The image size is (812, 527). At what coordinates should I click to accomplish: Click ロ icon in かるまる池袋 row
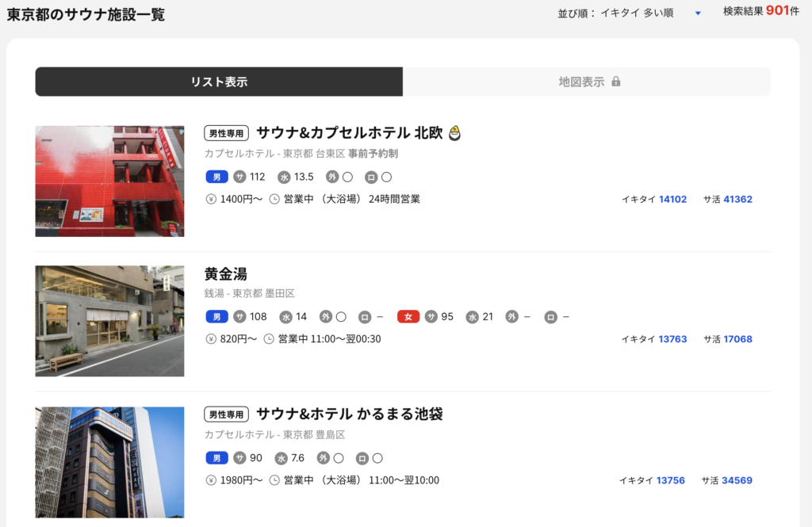tap(362, 459)
